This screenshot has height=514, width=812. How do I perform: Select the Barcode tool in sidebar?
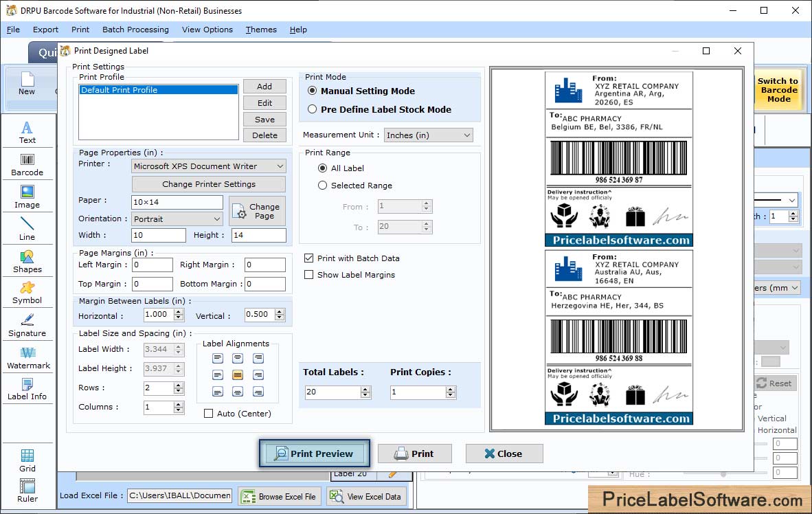tap(27, 165)
